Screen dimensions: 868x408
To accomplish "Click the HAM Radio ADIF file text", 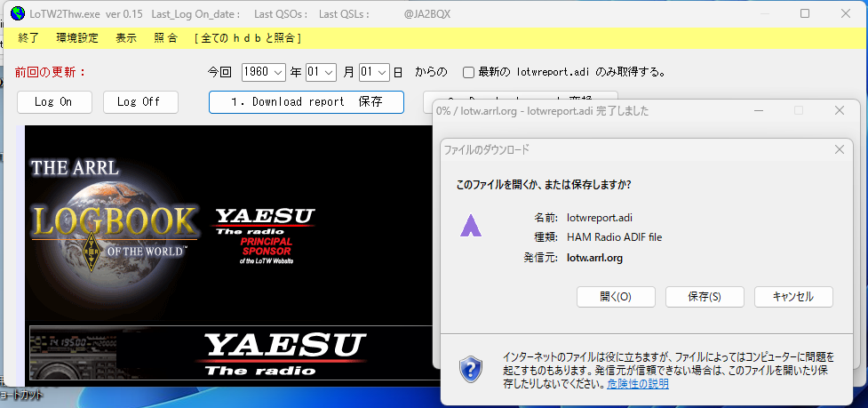I will tap(615, 237).
